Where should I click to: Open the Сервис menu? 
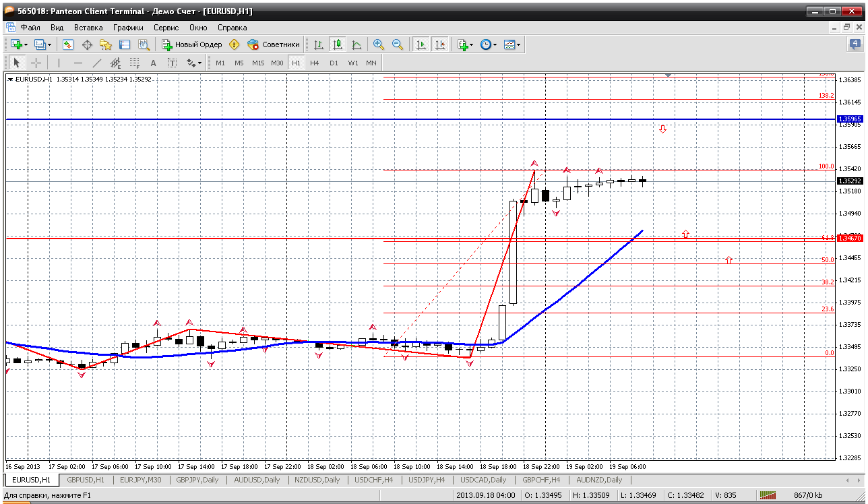[x=166, y=28]
